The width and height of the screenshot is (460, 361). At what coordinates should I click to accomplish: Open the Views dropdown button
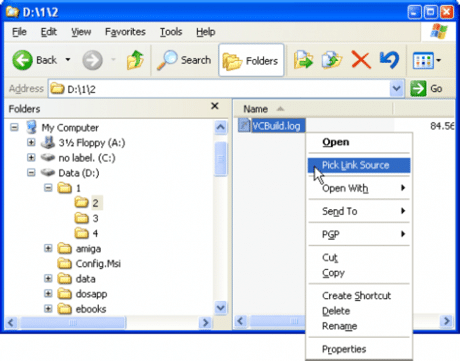(x=427, y=61)
